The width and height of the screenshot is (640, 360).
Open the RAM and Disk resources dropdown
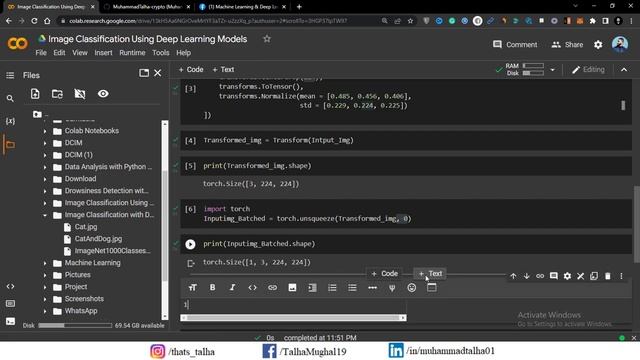click(x=553, y=70)
